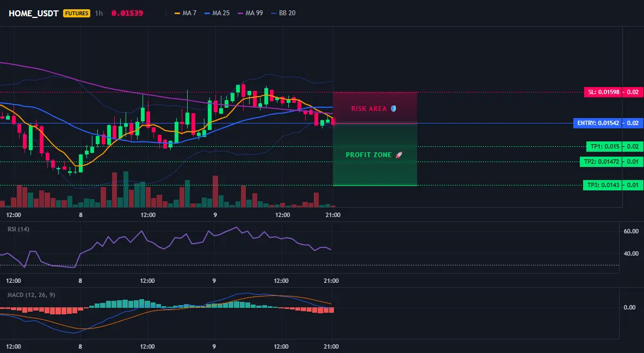
Task: Click the HOME_USDT symbol name
Action: [34, 13]
